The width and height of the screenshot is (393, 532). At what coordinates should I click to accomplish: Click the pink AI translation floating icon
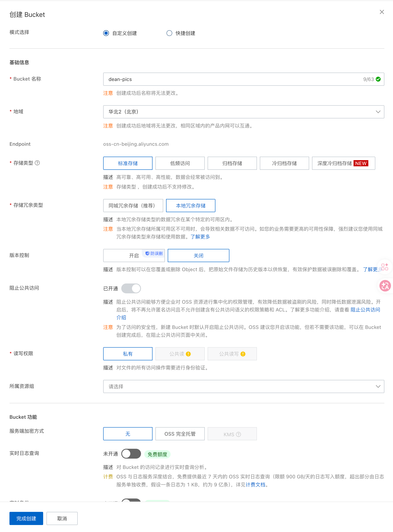click(385, 286)
